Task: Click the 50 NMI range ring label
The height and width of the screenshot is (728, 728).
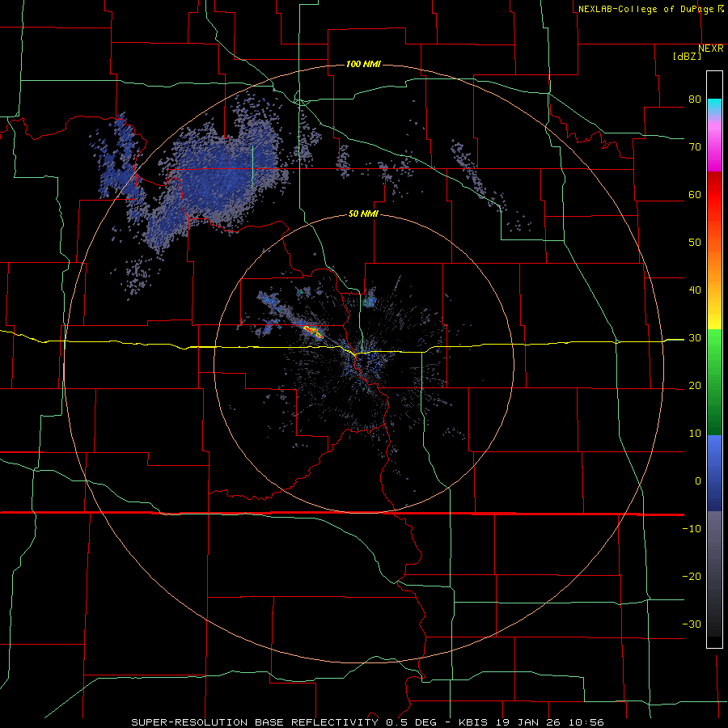Action: pos(363,214)
